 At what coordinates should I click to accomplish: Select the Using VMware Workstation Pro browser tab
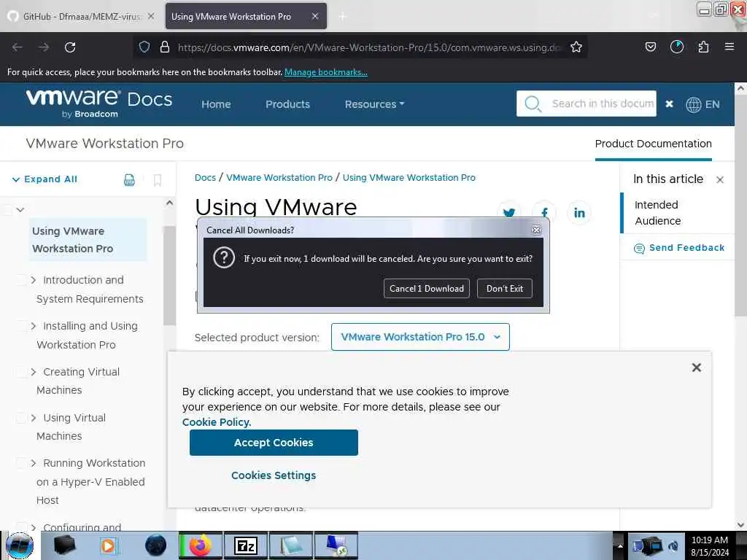(246, 16)
